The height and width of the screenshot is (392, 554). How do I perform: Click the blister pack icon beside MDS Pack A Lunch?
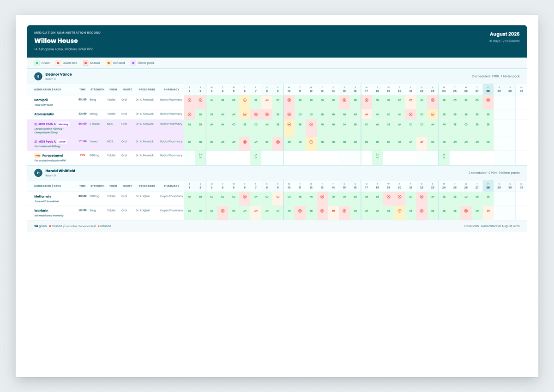tap(36, 142)
